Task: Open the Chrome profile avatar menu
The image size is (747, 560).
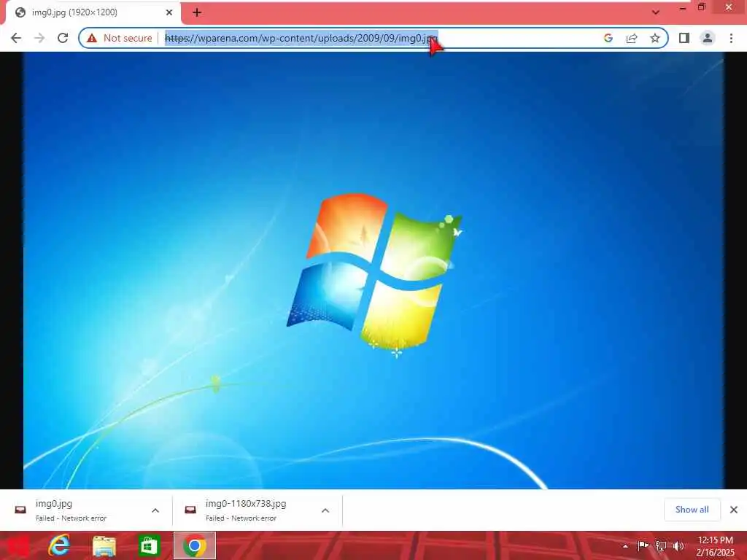Action: point(708,38)
